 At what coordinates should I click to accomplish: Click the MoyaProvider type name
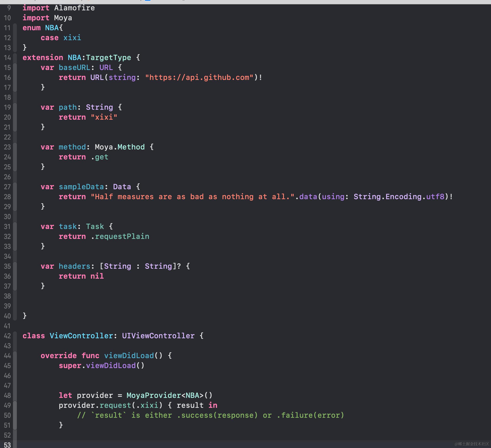[x=154, y=395]
